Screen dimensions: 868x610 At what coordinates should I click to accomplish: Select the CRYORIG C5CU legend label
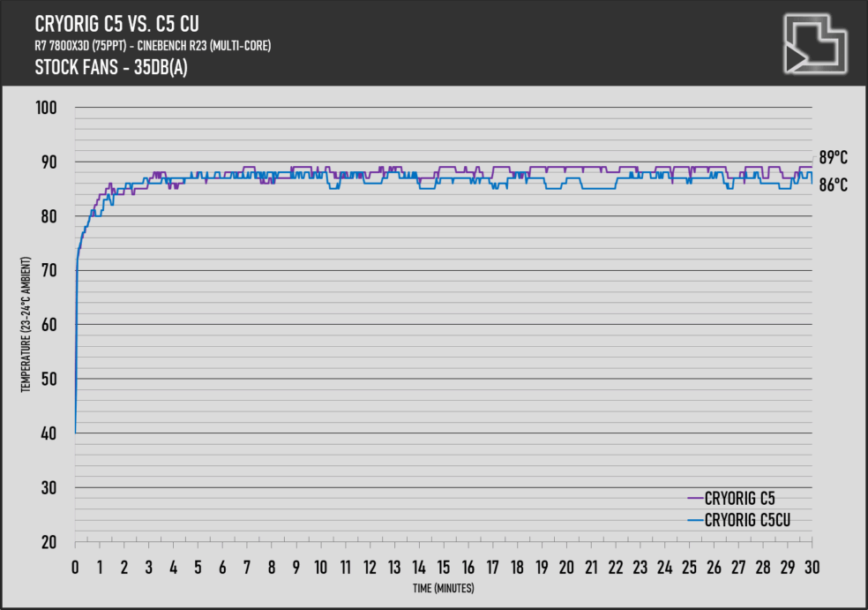pyautogui.click(x=746, y=521)
